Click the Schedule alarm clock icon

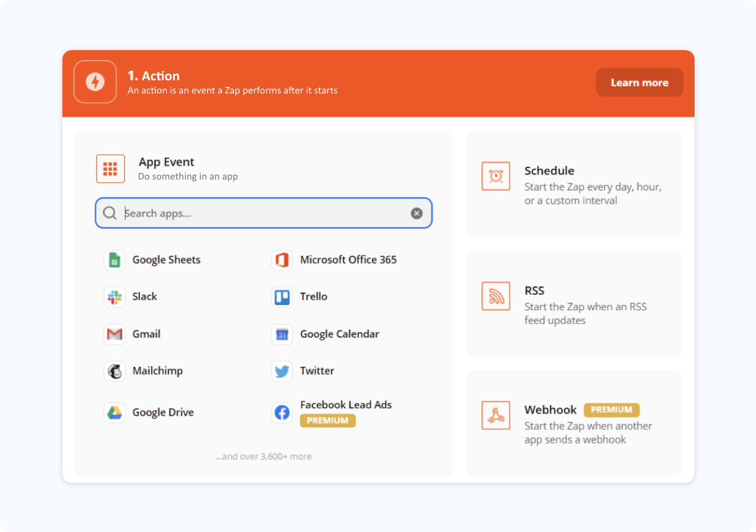coord(496,176)
